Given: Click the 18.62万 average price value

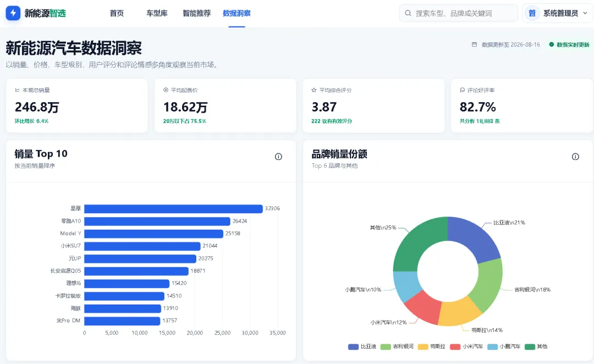Looking at the screenshot, I should point(185,107).
